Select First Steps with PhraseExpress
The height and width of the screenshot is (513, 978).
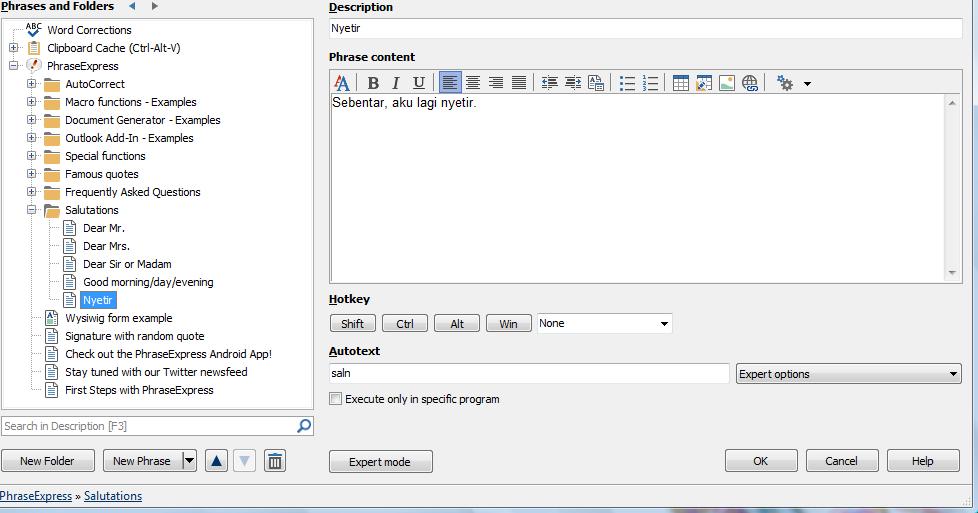pos(139,390)
